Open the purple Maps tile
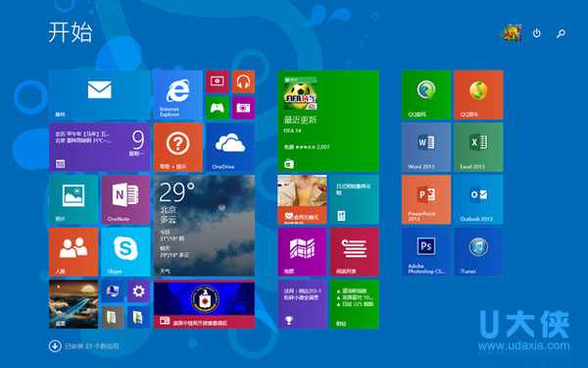 pyautogui.click(x=302, y=252)
